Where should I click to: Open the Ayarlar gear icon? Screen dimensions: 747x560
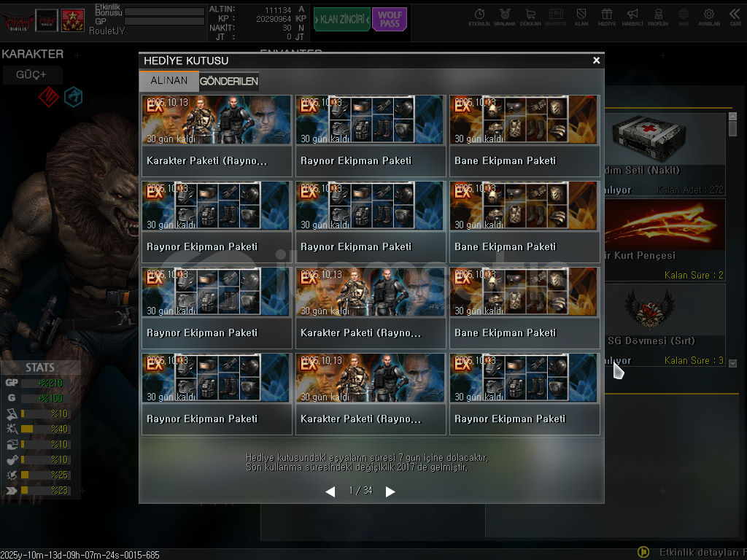tap(709, 17)
